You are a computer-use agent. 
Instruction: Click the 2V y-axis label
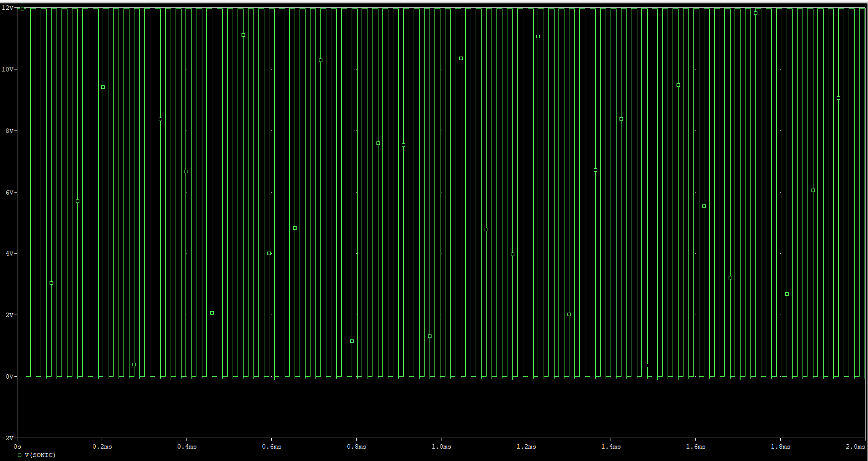point(9,315)
